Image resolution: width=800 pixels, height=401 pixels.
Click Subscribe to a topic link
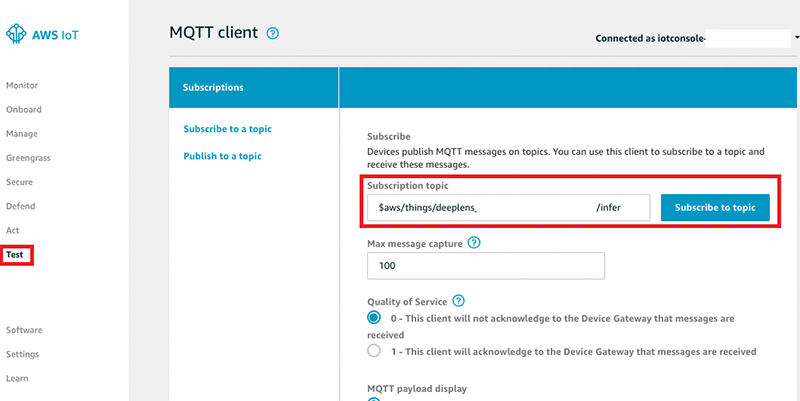click(228, 129)
